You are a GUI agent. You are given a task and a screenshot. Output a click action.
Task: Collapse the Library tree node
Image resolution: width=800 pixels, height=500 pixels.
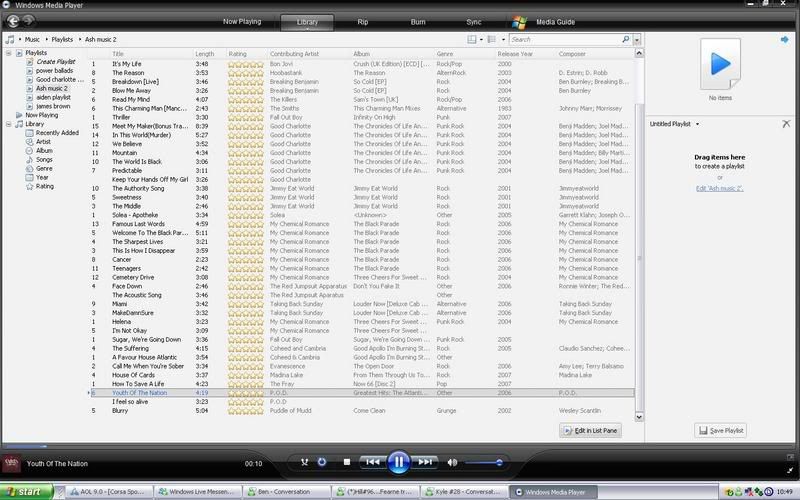click(x=8, y=124)
